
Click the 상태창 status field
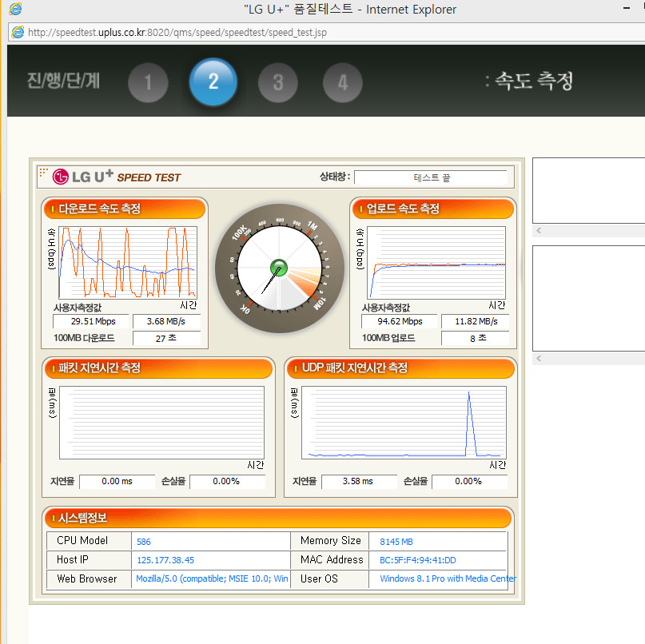click(431, 177)
